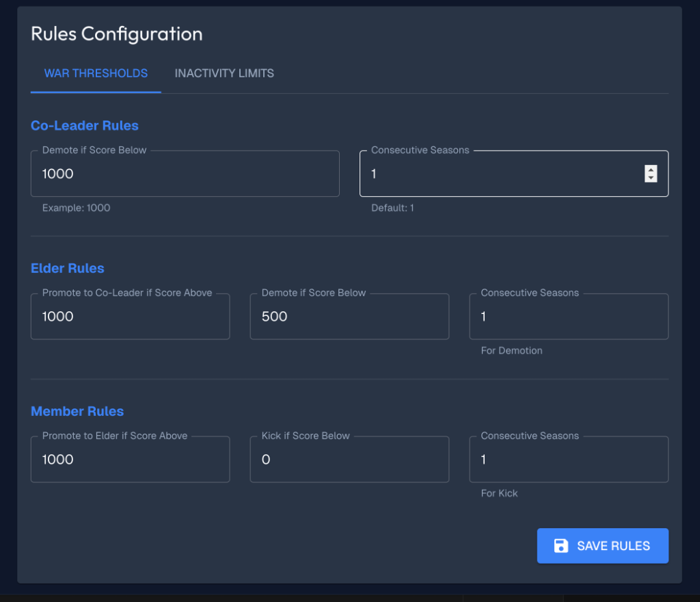The width and height of the screenshot is (700, 602).
Task: Click the "For Kick" helper text
Action: pos(499,493)
